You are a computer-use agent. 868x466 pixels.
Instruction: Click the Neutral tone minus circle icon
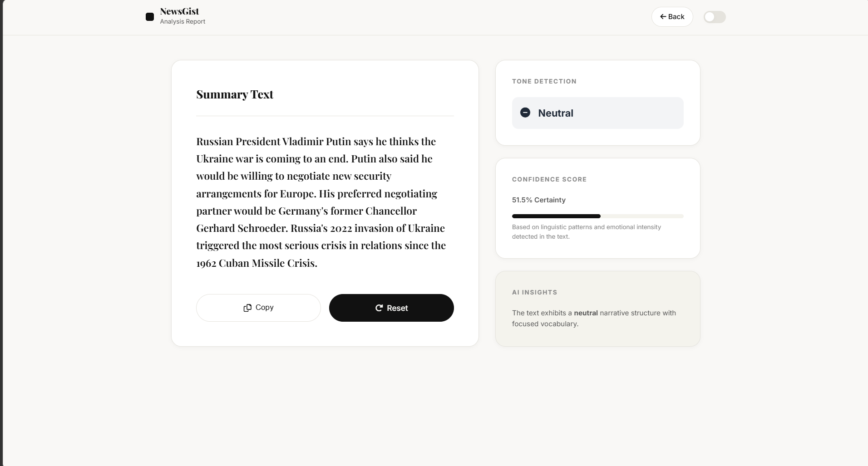[x=525, y=113]
